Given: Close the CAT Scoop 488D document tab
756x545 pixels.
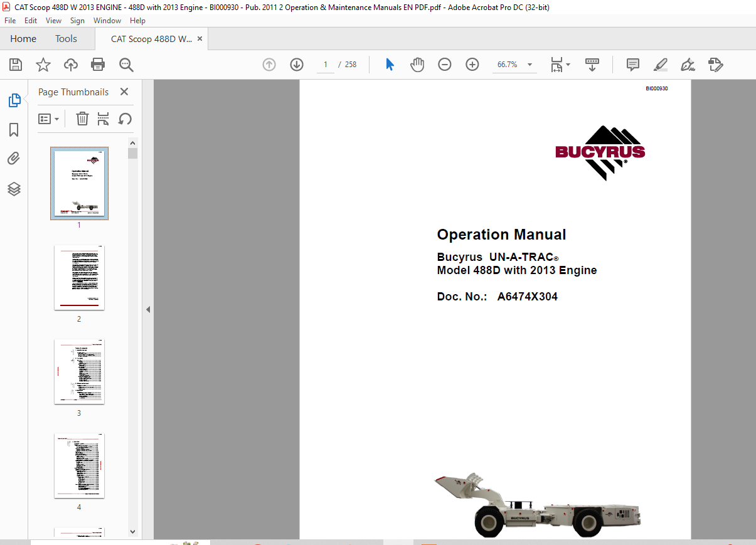Looking at the screenshot, I should coord(200,39).
